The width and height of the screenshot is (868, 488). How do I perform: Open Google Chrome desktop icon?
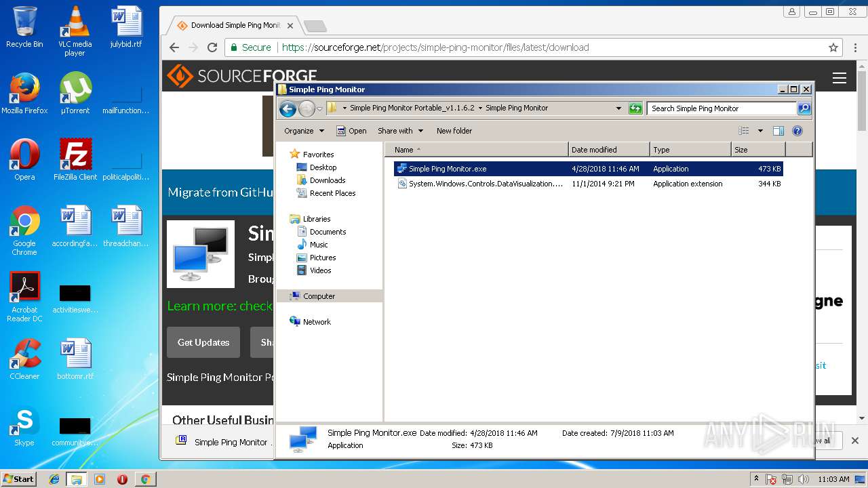(x=24, y=230)
